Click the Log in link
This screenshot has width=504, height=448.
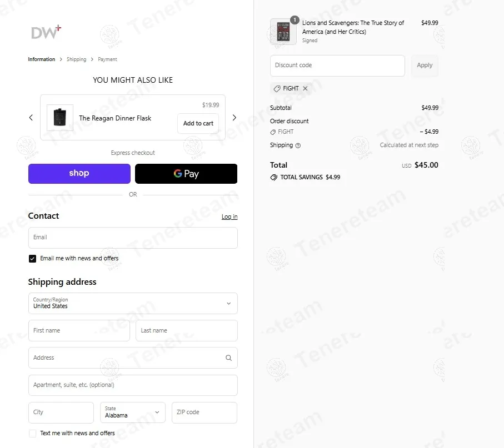point(229,217)
